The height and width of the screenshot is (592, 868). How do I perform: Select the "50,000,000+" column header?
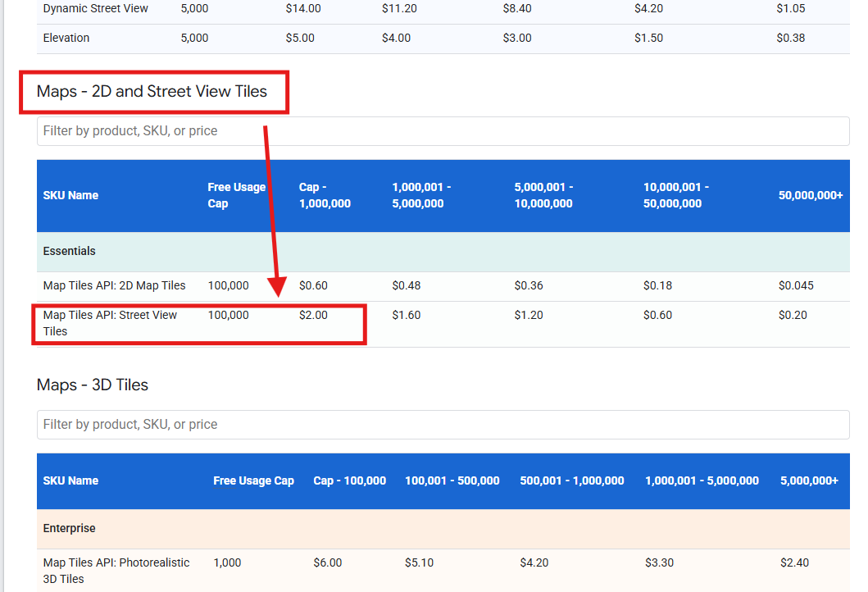coord(811,195)
